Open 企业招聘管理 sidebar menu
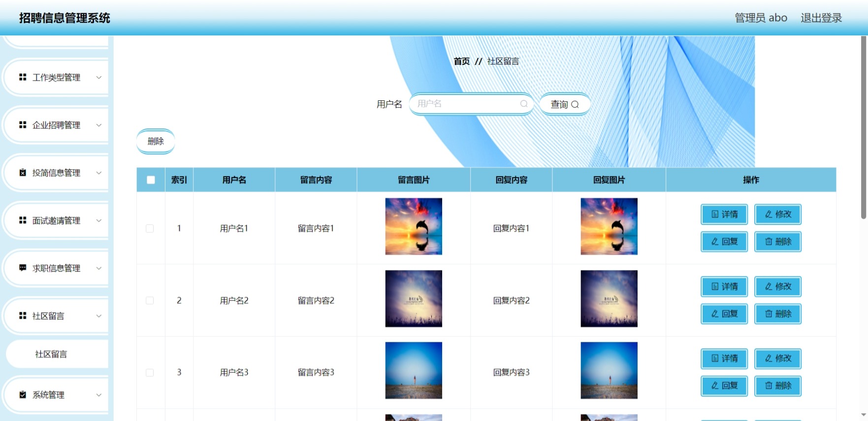Image resolution: width=868 pixels, height=421 pixels. point(56,125)
